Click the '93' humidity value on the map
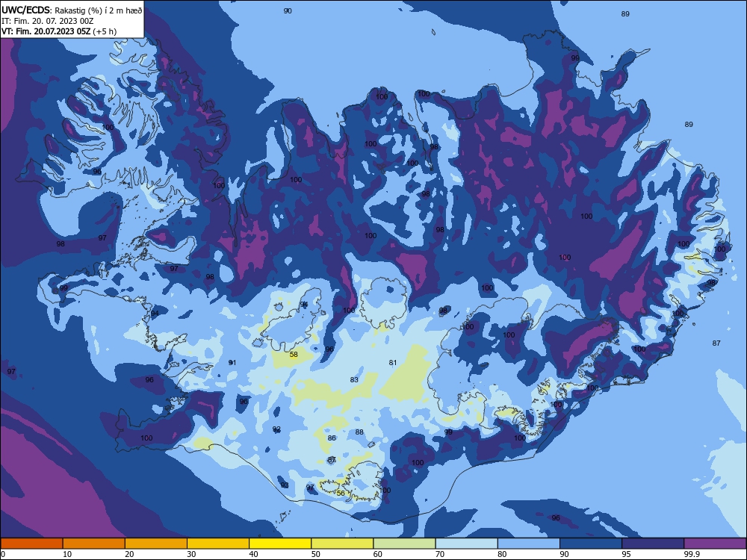This screenshot has width=747, height=560. coord(285,485)
